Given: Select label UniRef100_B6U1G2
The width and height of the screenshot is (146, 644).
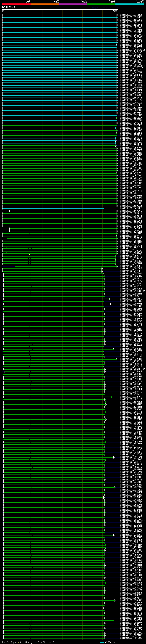Looking at the screenshot, I should 131,93.
